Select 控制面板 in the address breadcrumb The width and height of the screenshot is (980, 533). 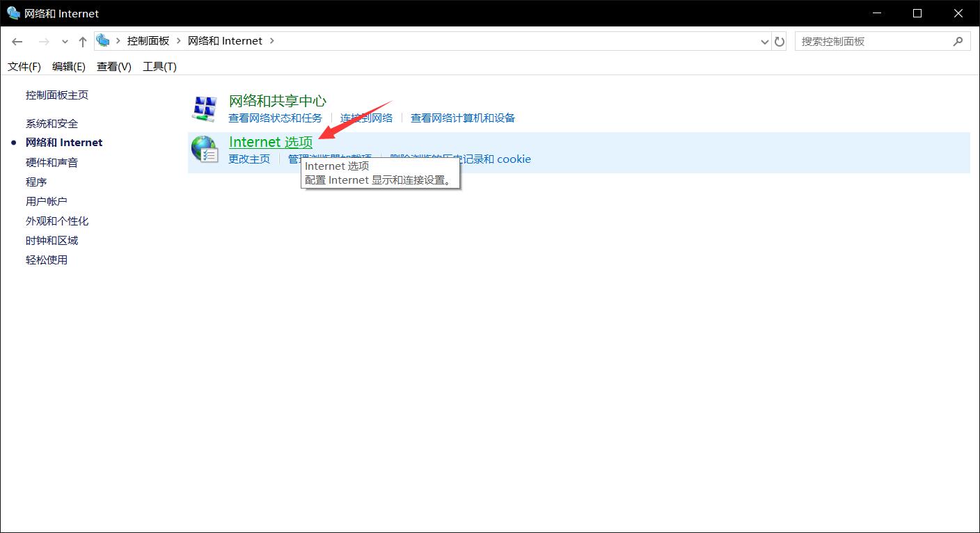148,41
